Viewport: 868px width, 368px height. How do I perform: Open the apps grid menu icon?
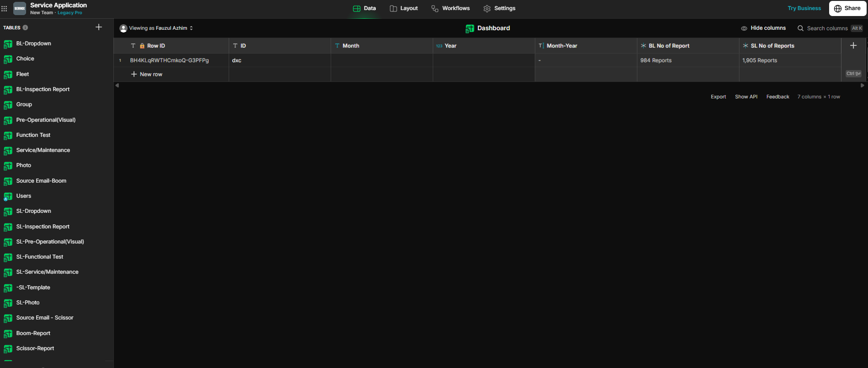4,8
